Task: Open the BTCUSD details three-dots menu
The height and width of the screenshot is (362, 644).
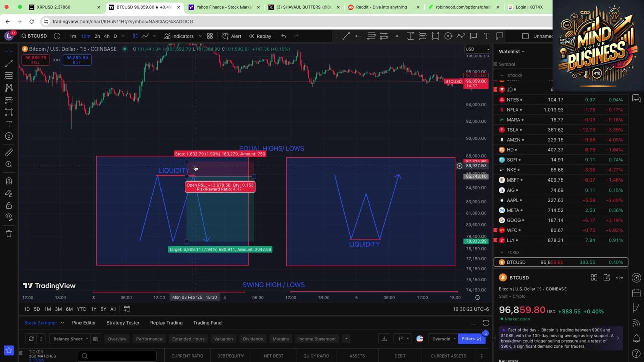Action: pos(619,278)
